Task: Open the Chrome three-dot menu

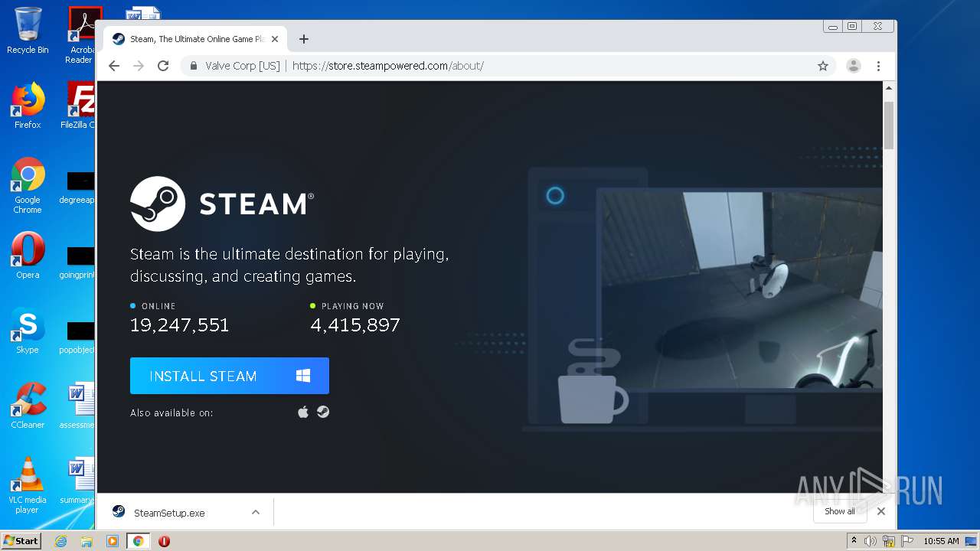Action: point(879,66)
